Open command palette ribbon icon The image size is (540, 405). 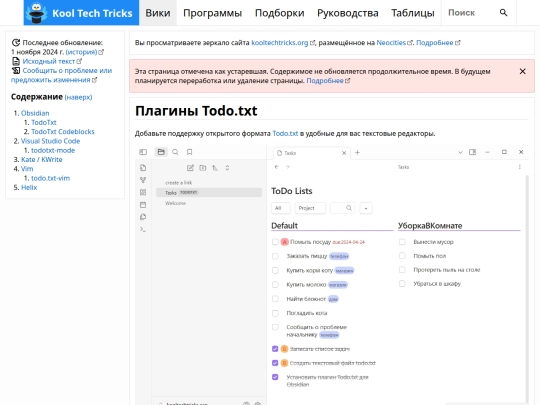(143, 229)
